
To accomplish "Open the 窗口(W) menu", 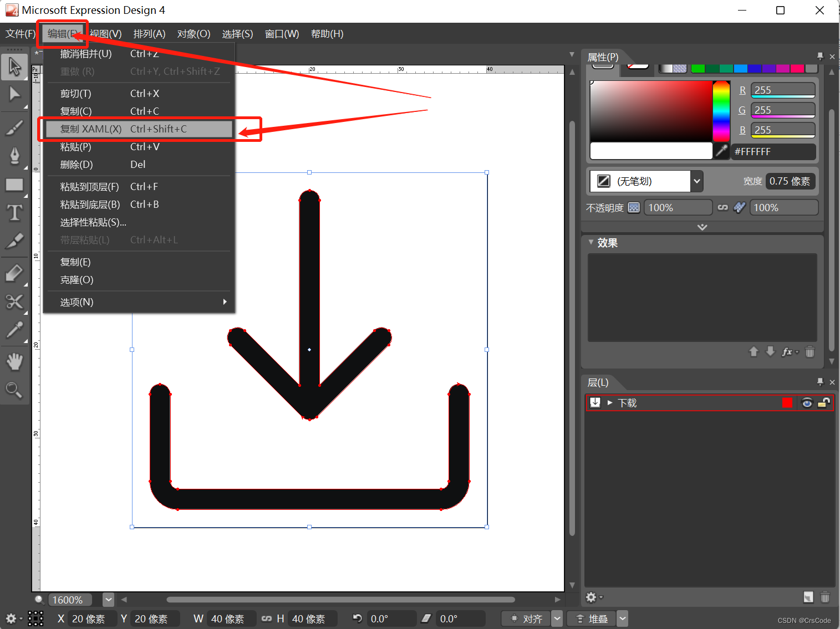I will [x=282, y=34].
